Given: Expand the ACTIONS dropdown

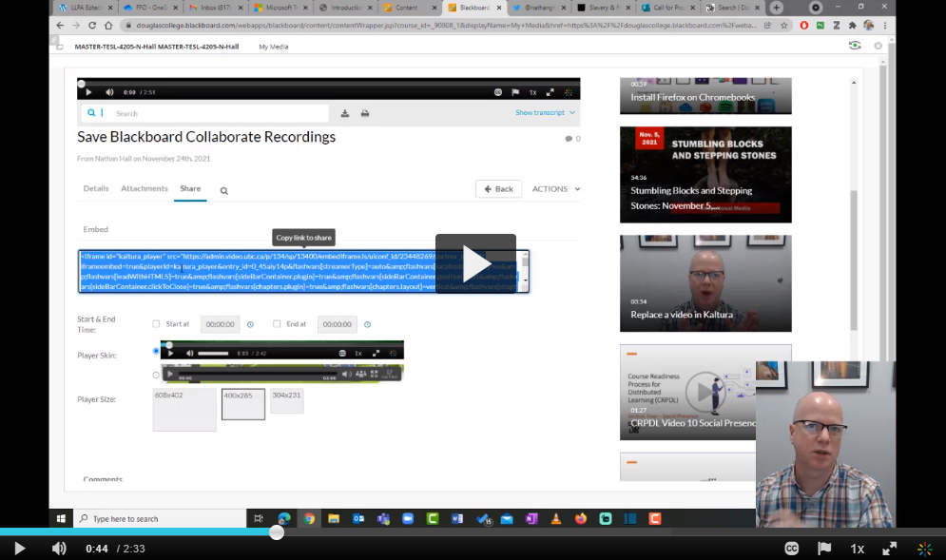Looking at the screenshot, I should click(555, 189).
